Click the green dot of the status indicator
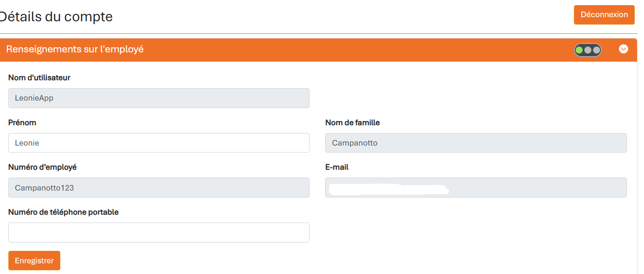Screen dimensions: 644x274 [x=579, y=50]
